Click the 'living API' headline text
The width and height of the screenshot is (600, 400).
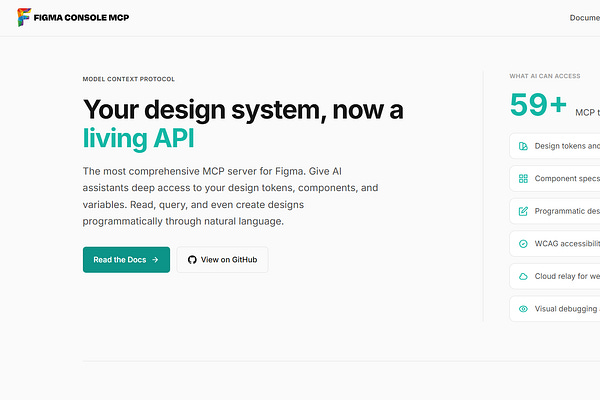(x=139, y=138)
